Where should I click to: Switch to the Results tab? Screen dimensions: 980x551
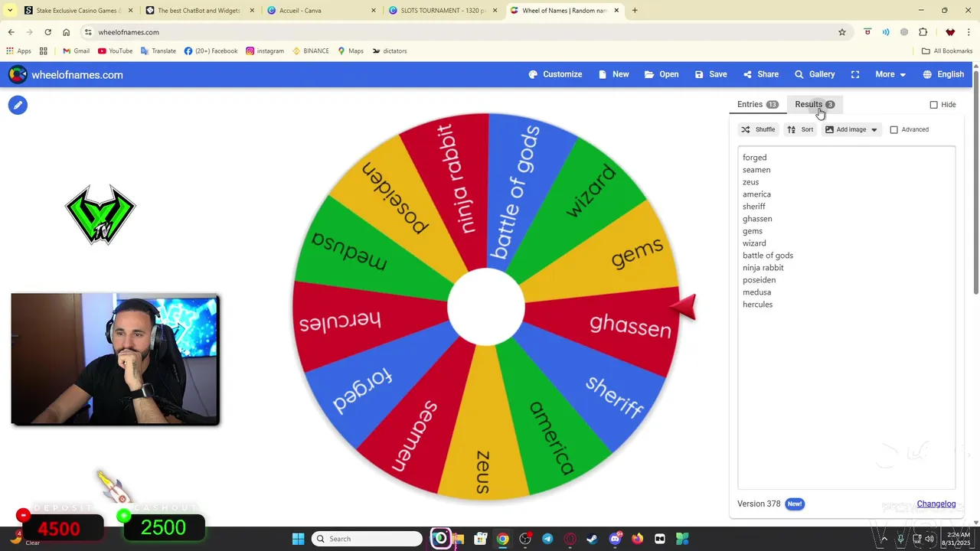815,104
